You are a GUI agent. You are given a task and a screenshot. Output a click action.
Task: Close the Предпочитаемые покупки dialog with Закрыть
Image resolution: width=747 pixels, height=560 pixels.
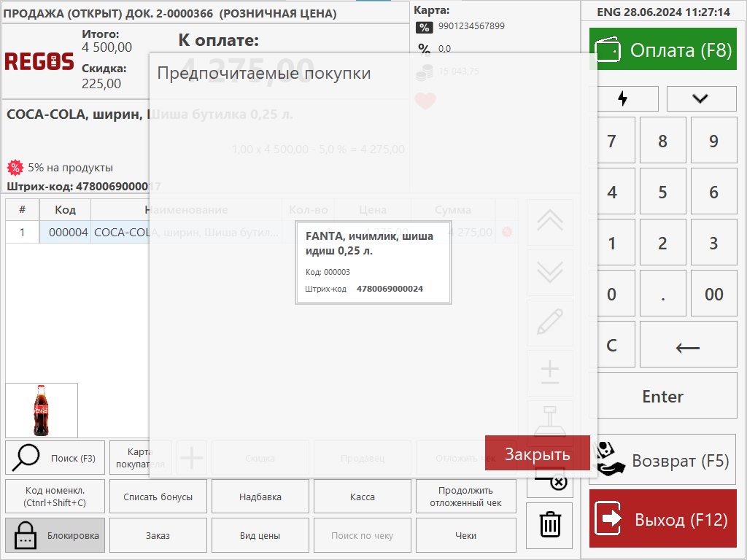(x=537, y=455)
